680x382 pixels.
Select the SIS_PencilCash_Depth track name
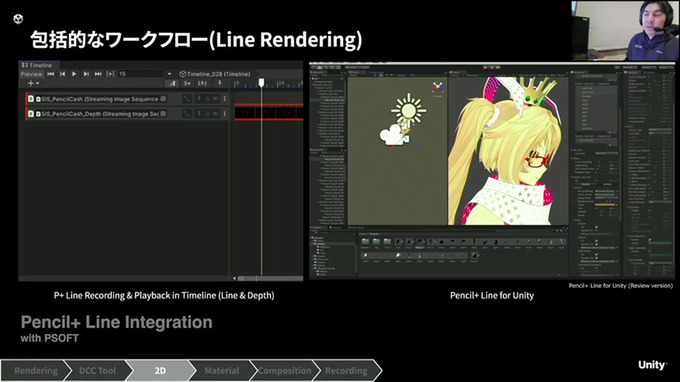click(x=100, y=114)
